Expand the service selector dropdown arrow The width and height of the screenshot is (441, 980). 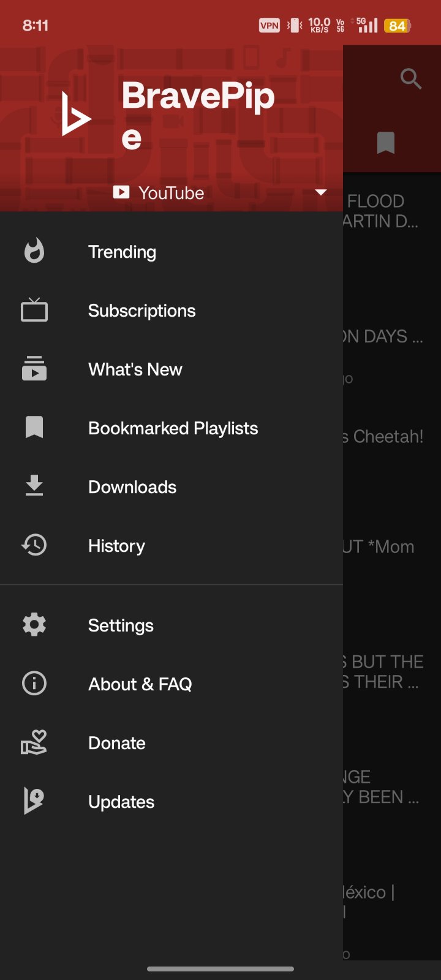(321, 192)
